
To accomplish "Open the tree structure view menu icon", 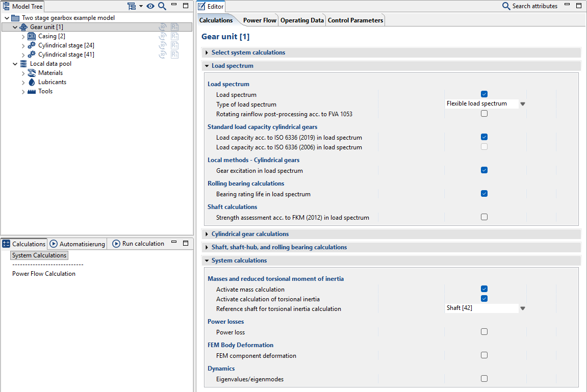I will click(x=132, y=6).
